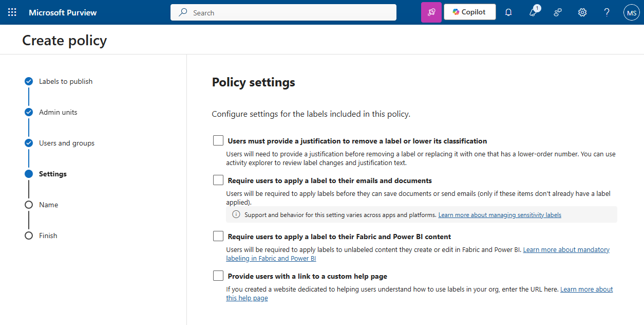Enable justification requirement for removing labels
644x325 pixels.
(x=218, y=140)
